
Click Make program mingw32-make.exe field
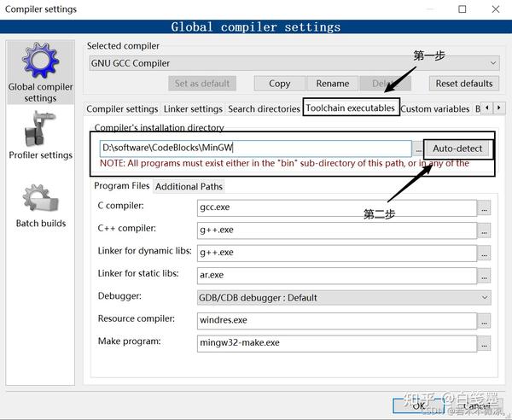click(x=337, y=343)
